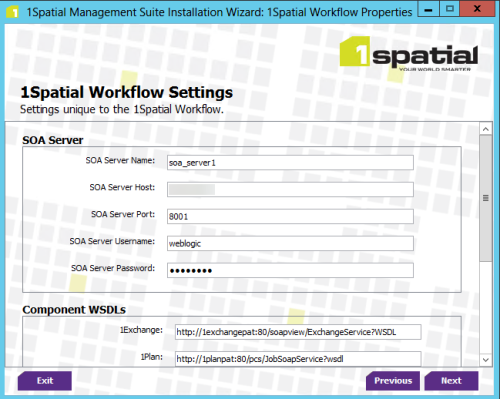Select the SOA Server Port field
Screen dimensions: 500x399
click(290, 217)
